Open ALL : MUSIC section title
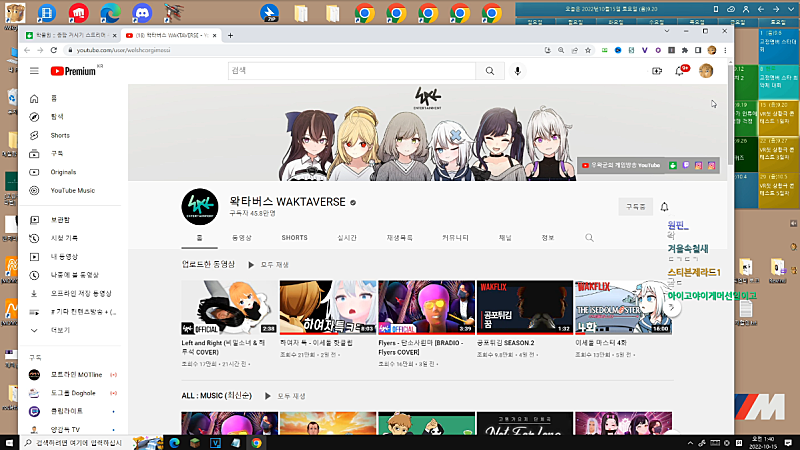 pyautogui.click(x=216, y=396)
